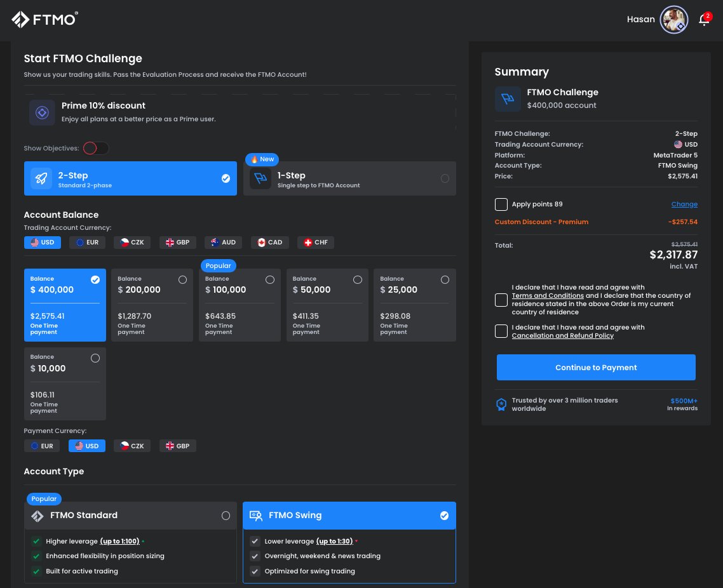723x588 pixels.
Task: Select the $100,000 balance option
Action: tap(240, 305)
